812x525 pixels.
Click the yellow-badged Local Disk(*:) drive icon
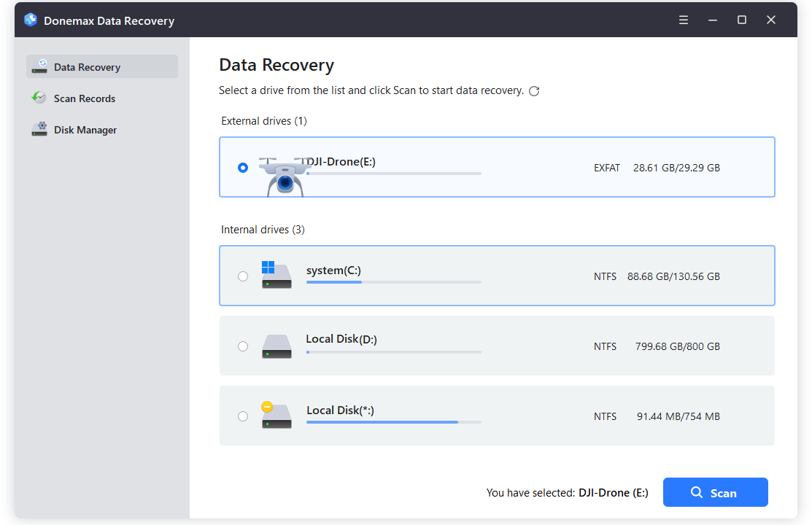tap(277, 416)
